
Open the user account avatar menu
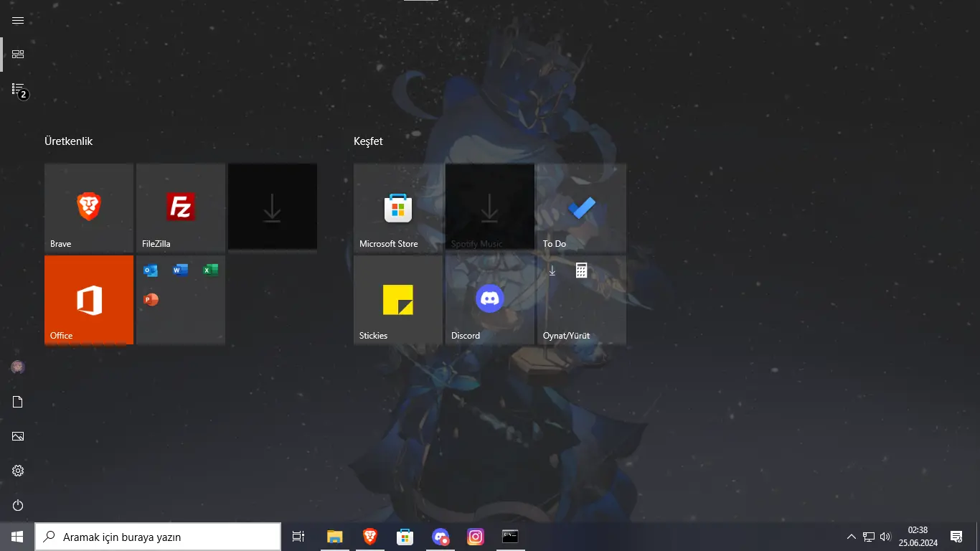tap(18, 367)
